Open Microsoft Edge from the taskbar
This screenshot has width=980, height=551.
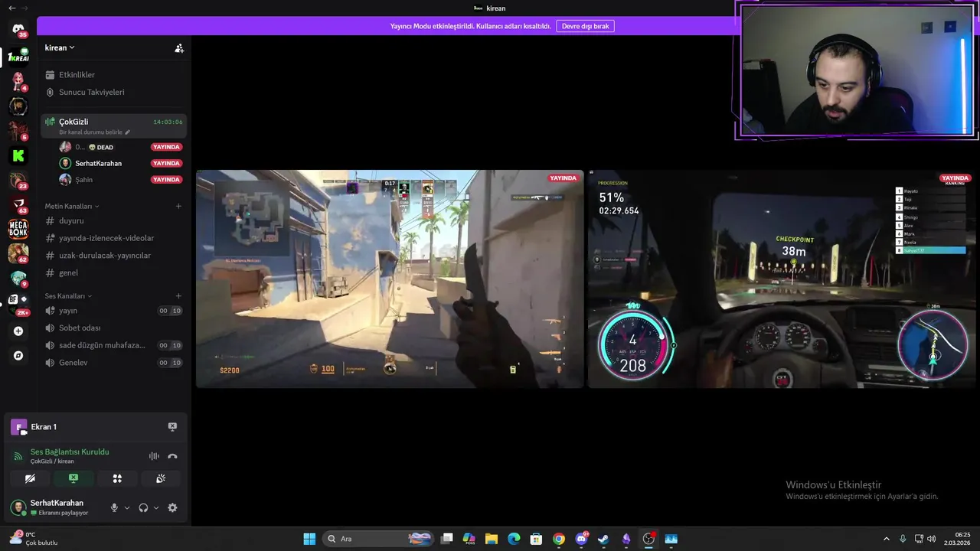[x=514, y=539]
